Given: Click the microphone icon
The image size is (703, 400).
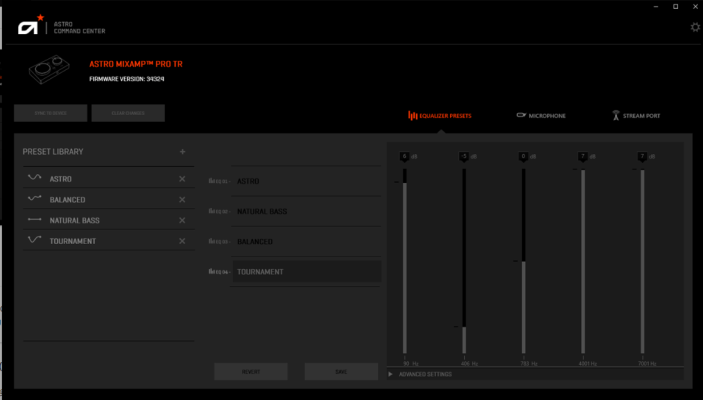Looking at the screenshot, I should (x=521, y=115).
